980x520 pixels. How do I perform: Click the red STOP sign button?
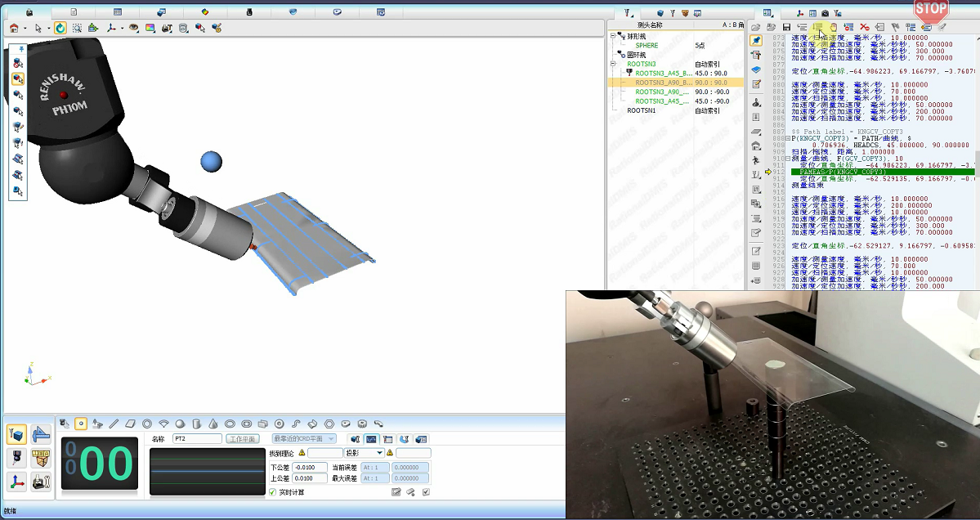coord(931,11)
